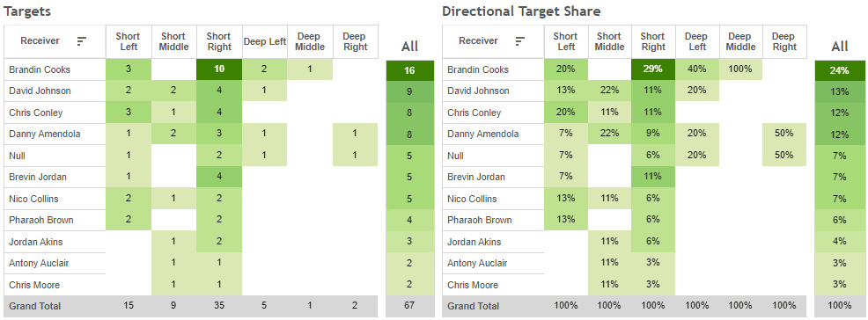Select Brevin Jordan label in Targets table

coord(38,178)
